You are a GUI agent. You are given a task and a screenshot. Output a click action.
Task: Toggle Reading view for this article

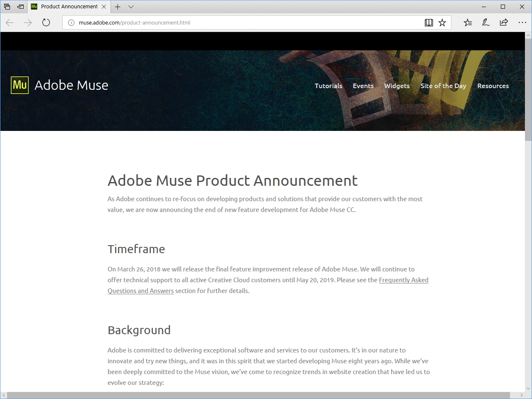point(429,22)
